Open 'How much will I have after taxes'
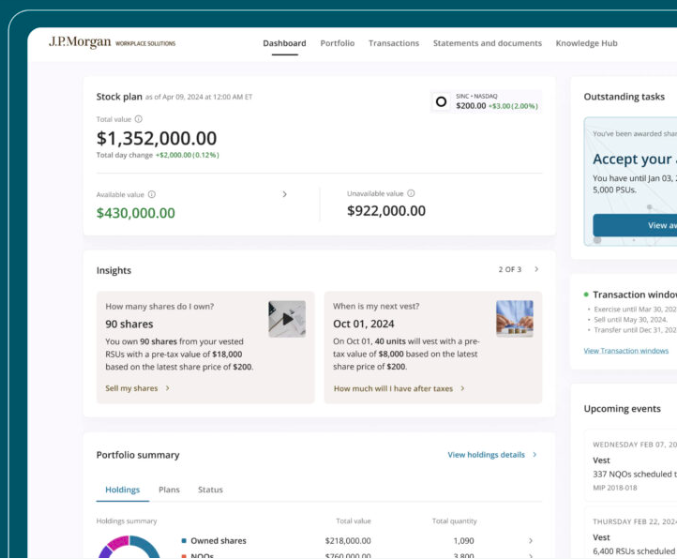The image size is (677, 559). pos(393,388)
